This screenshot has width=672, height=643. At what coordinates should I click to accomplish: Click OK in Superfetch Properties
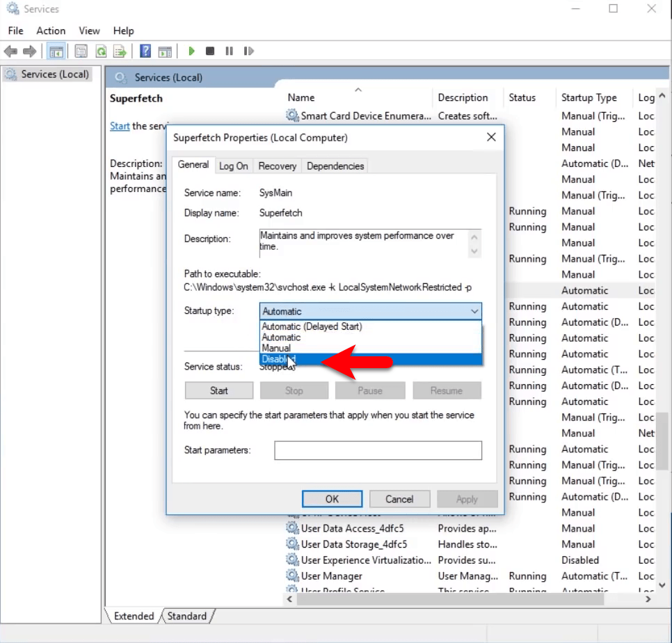pos(332,499)
